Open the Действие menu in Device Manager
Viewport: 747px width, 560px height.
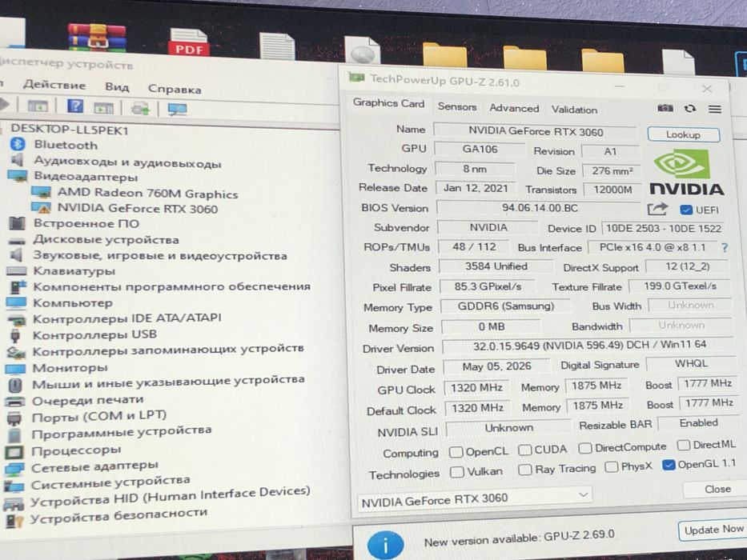tap(54, 86)
